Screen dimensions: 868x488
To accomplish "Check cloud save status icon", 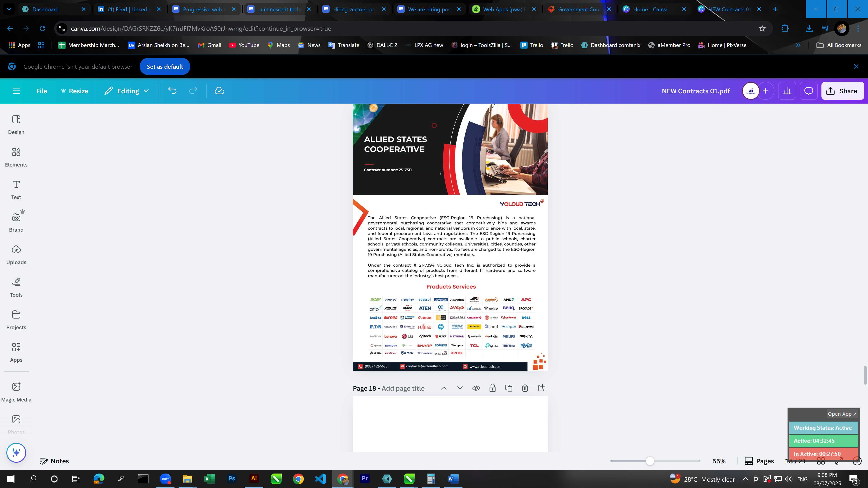I will [x=219, y=91].
